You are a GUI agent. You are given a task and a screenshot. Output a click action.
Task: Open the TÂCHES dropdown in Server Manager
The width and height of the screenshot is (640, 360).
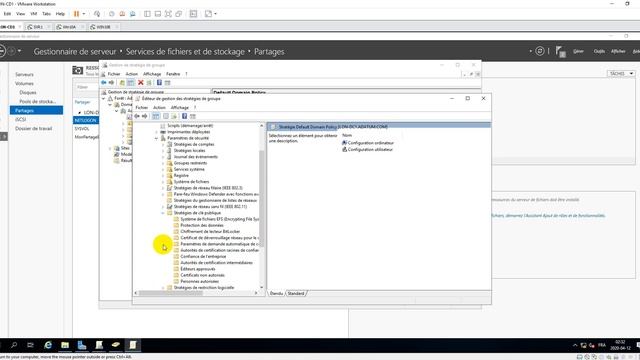tap(621, 74)
